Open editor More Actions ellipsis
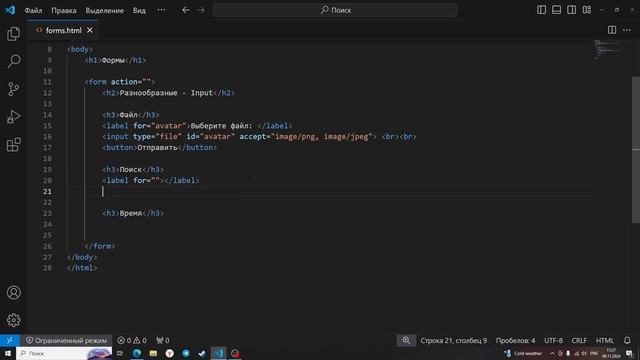This screenshot has height=360, width=640. tap(627, 30)
